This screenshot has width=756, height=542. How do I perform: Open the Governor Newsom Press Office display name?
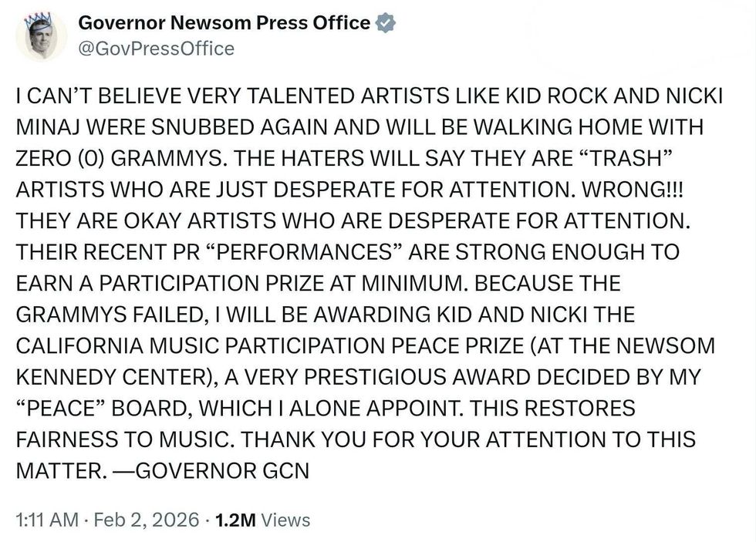(x=224, y=23)
